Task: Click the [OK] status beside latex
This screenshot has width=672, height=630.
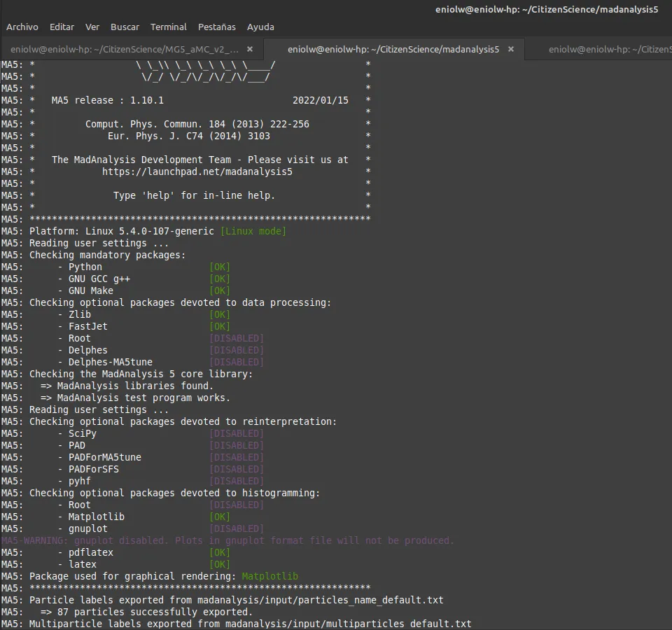Action: click(220, 565)
